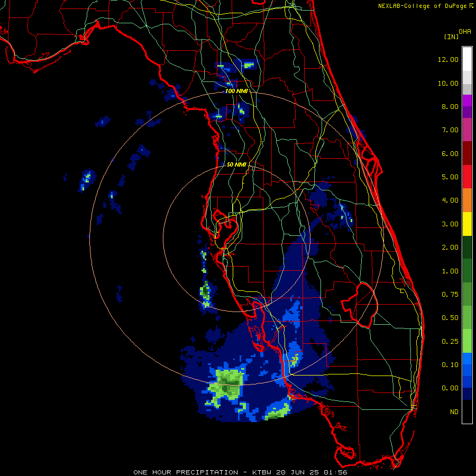The image size is (476, 476).
Task: Click the '2.00' legend value
Action: coord(450,248)
